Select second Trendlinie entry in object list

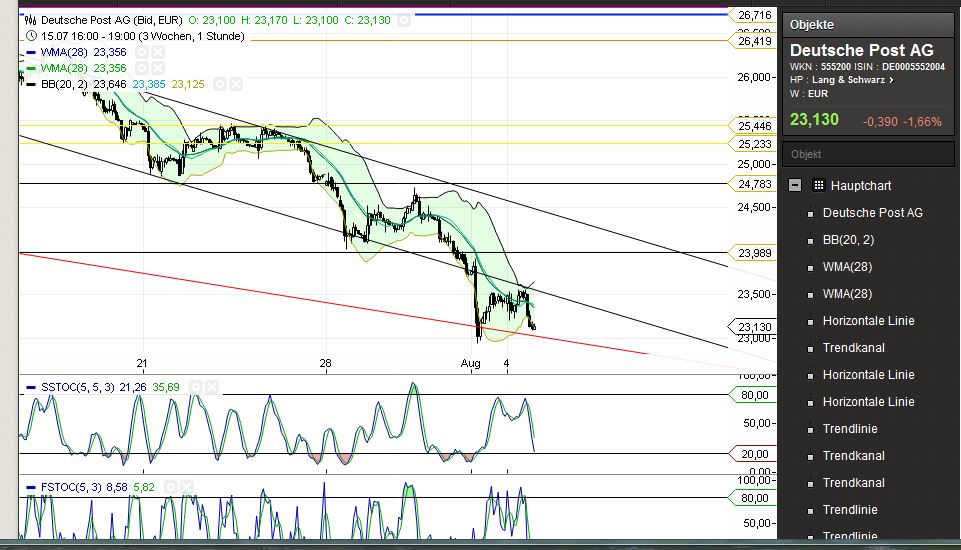850,510
